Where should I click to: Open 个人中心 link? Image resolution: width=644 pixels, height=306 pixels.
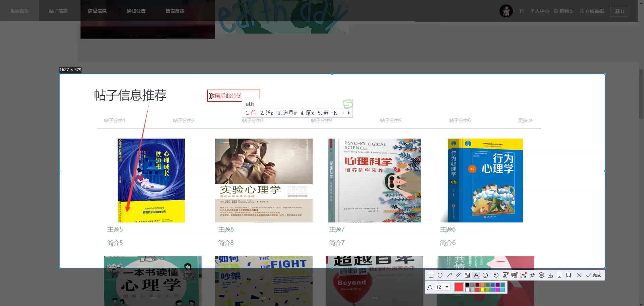(540, 11)
